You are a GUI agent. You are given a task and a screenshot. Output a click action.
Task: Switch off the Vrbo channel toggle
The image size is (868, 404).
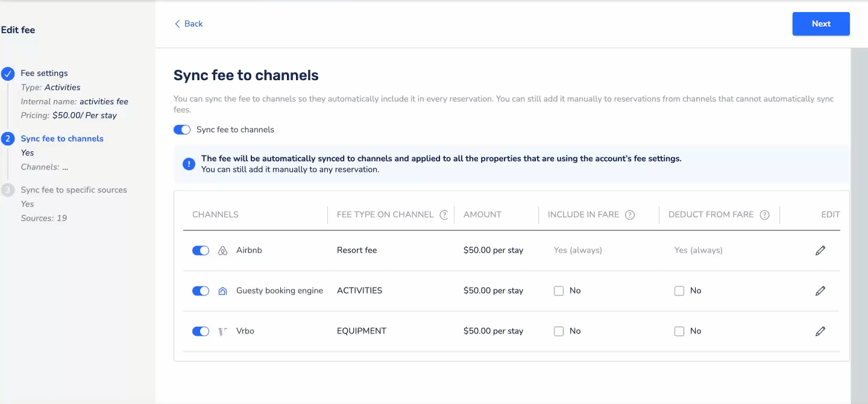pyautogui.click(x=201, y=331)
